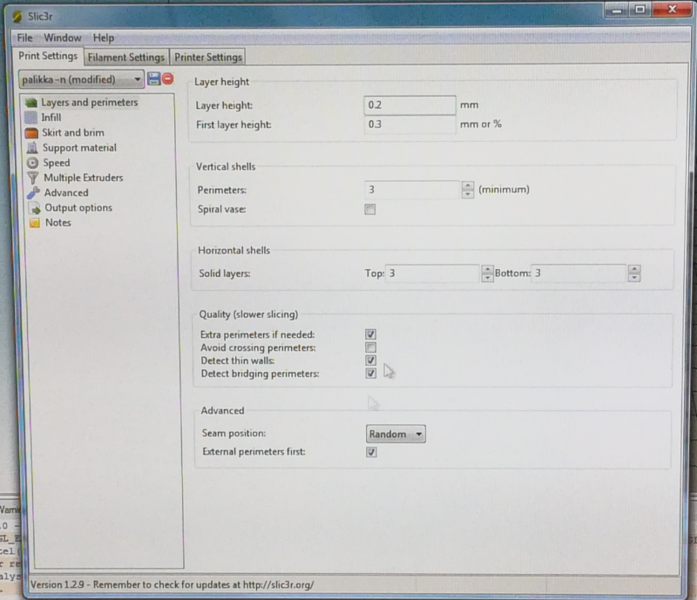Open the Window menu
Image resolution: width=697 pixels, height=600 pixels.
tap(62, 38)
